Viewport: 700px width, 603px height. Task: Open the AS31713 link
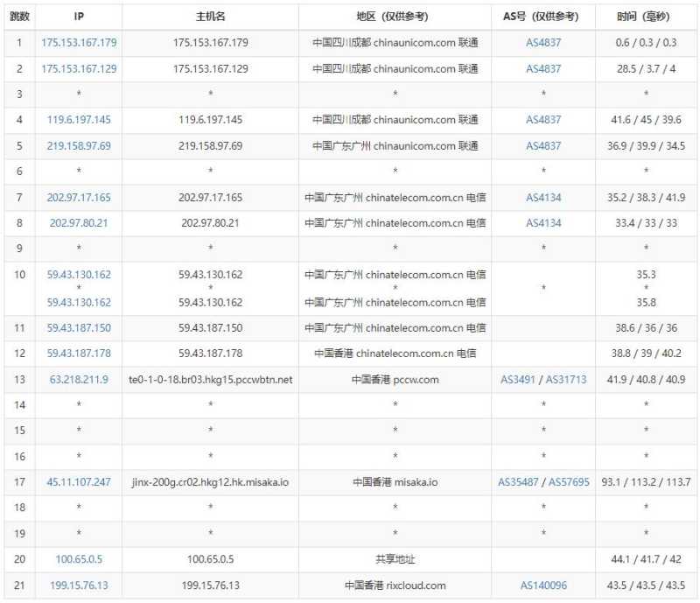coord(566,380)
